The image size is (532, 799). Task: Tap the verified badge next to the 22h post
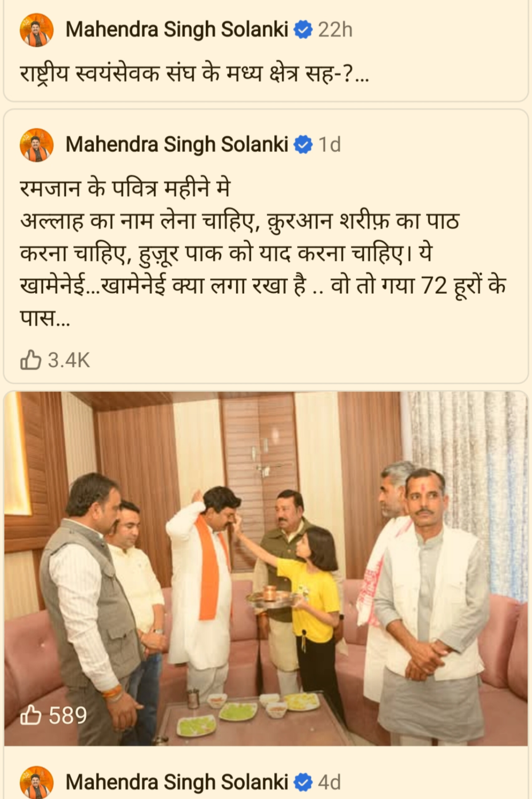tap(303, 30)
